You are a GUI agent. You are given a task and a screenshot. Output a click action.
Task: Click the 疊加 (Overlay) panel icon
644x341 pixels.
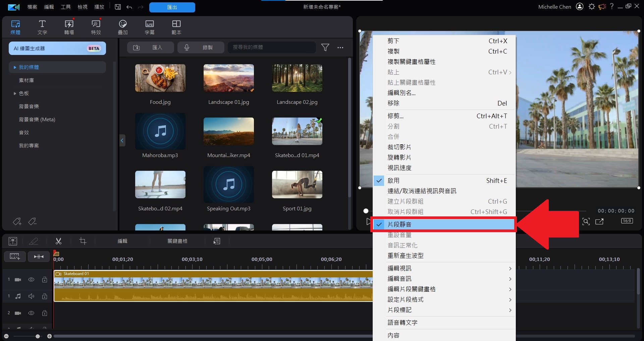(122, 27)
